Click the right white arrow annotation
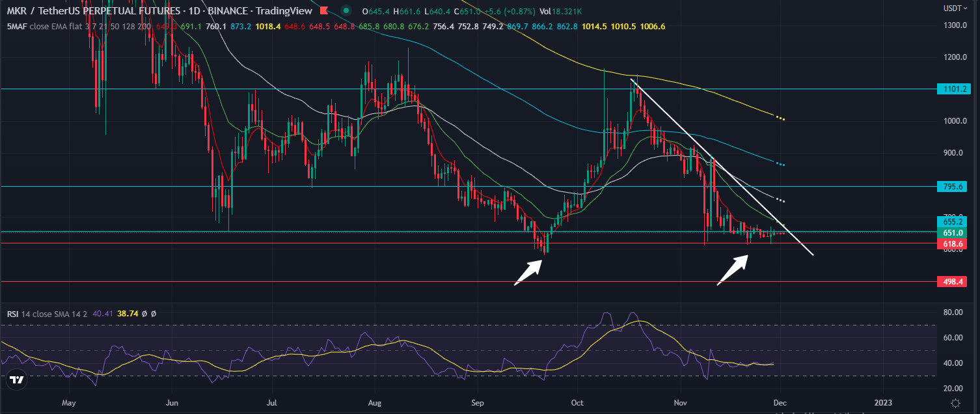This screenshot has width=980, height=414. tap(731, 270)
